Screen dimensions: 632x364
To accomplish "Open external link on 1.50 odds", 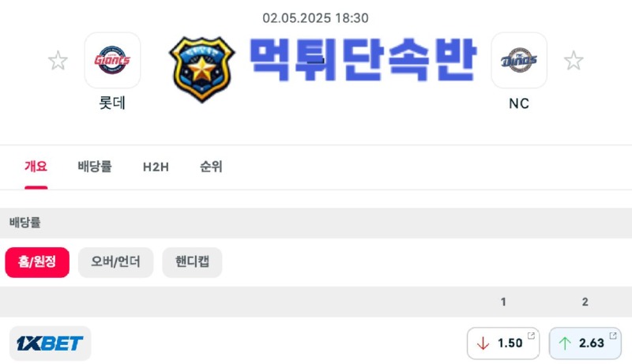I will (531, 336).
